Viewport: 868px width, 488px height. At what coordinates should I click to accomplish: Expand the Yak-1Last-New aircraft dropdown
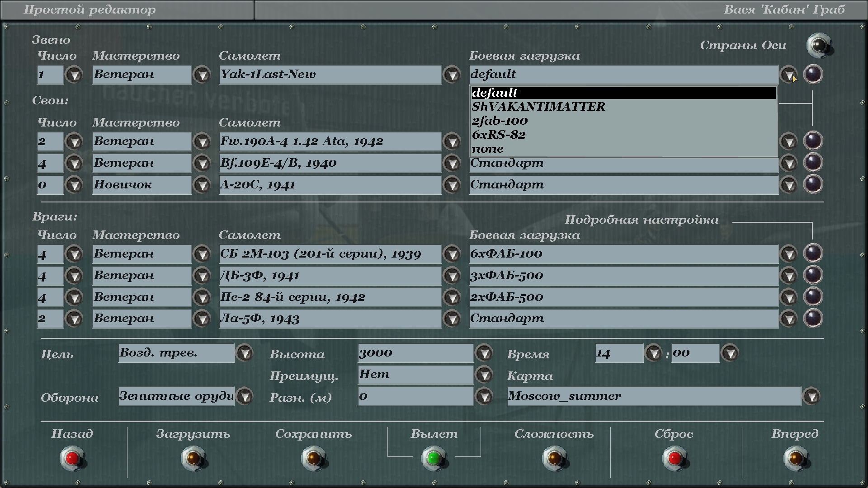[x=452, y=75]
